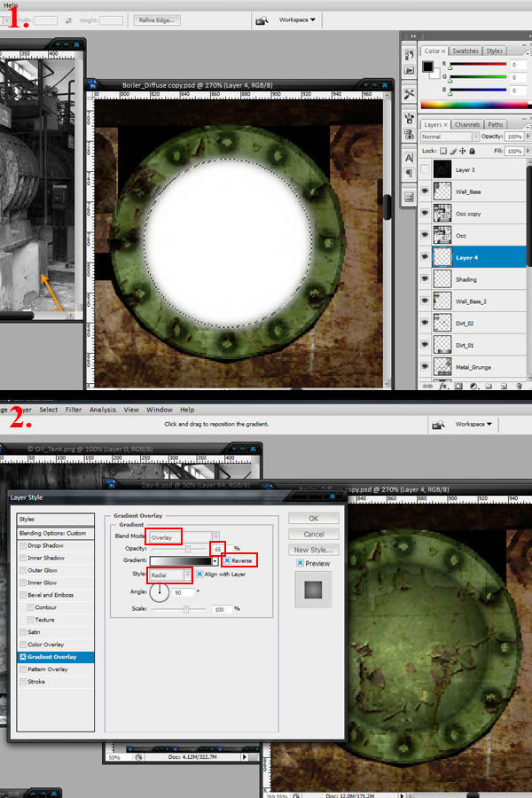Screen dimensions: 532x798
Task: Enable the Stroke checkbox
Action: (23, 682)
